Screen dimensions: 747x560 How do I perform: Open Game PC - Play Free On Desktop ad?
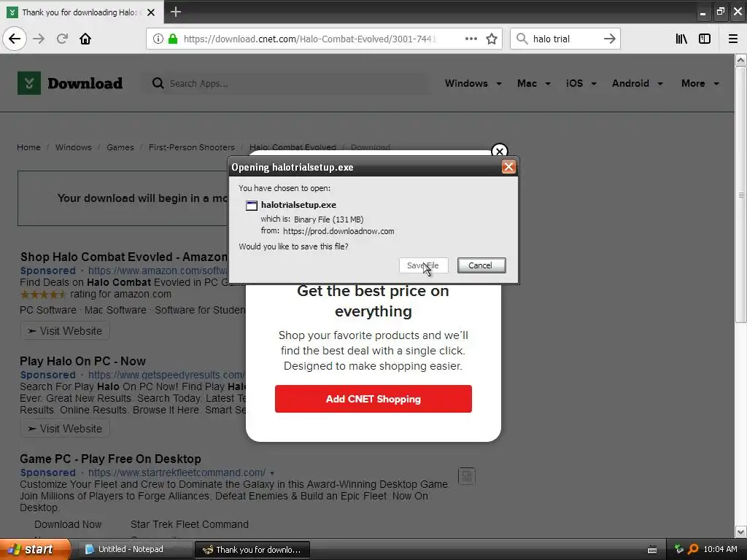(x=111, y=459)
